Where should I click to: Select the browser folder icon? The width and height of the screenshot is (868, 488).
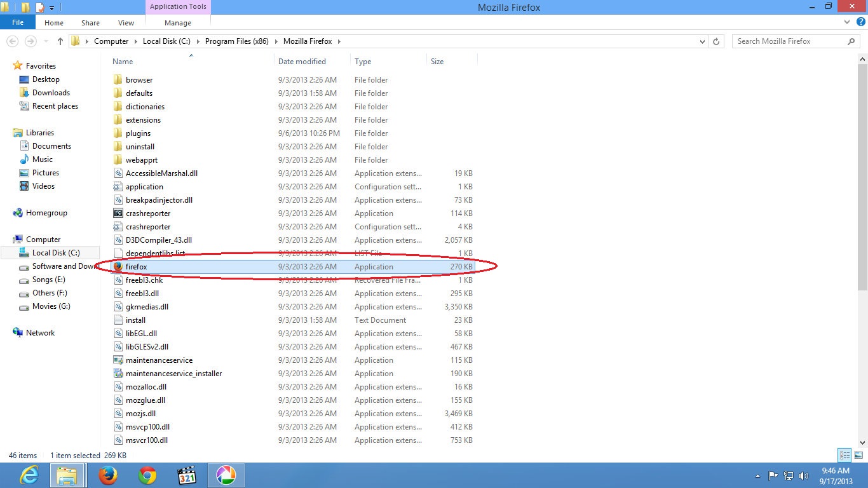(x=118, y=80)
